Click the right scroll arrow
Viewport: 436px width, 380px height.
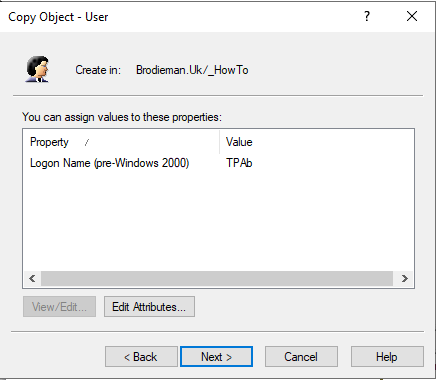coord(405,278)
